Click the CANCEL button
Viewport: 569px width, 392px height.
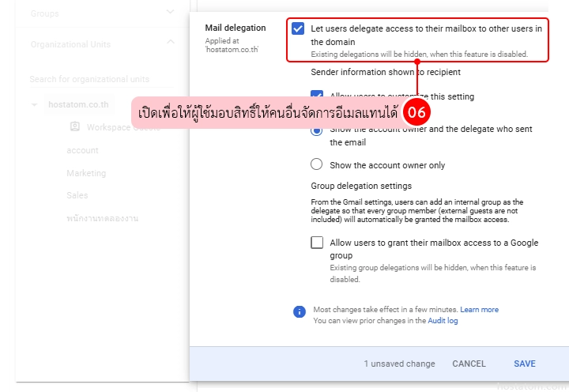point(469,364)
